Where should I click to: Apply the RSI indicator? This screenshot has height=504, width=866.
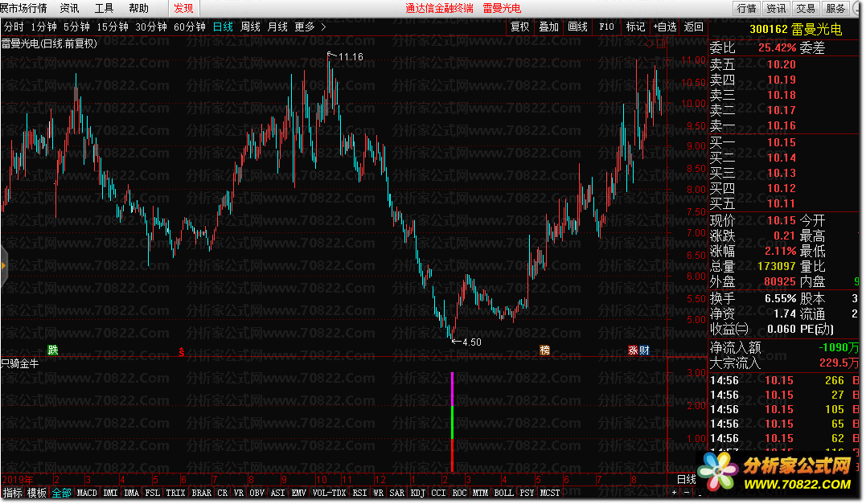click(359, 493)
